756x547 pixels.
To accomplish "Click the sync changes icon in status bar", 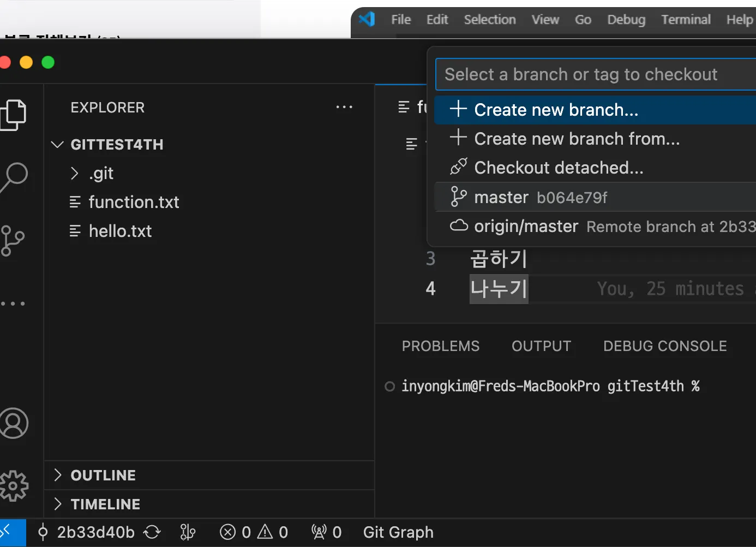I will tap(152, 532).
